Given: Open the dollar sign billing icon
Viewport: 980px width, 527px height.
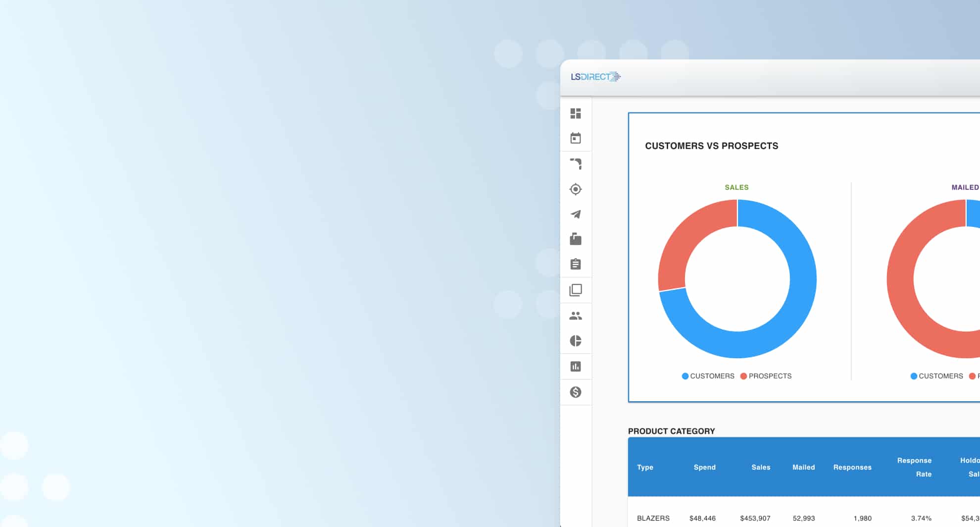Looking at the screenshot, I should point(575,392).
